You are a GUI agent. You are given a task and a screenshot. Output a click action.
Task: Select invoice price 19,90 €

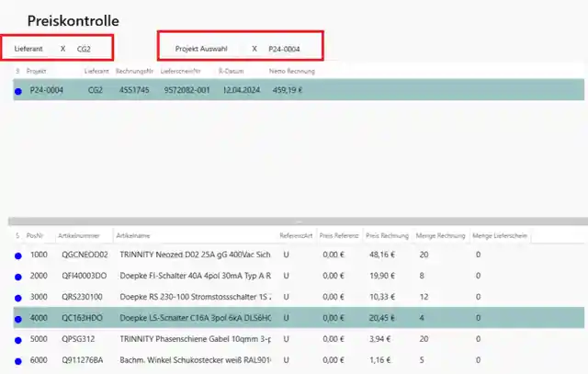point(382,276)
